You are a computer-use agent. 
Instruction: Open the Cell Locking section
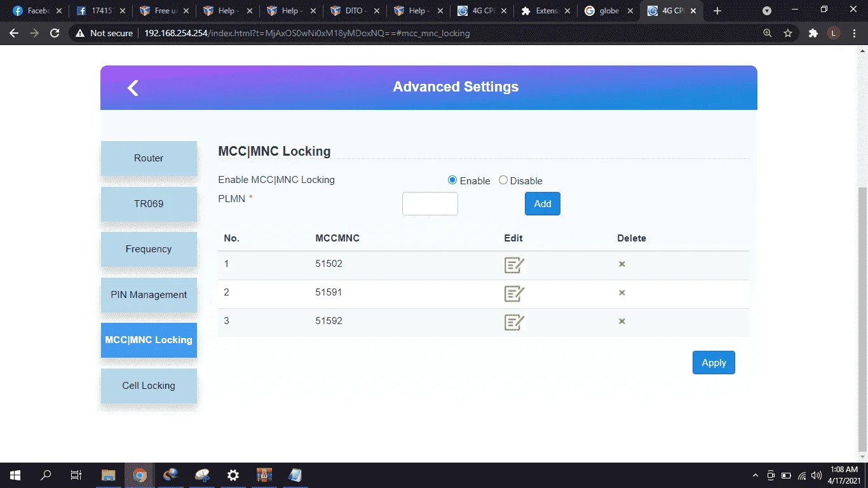click(149, 386)
